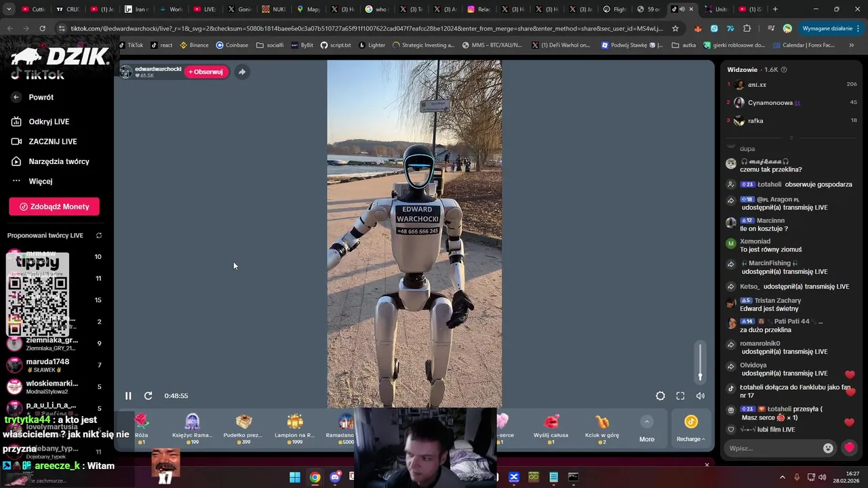Mute the tab via its speaker icon

pyautogui.click(x=682, y=9)
